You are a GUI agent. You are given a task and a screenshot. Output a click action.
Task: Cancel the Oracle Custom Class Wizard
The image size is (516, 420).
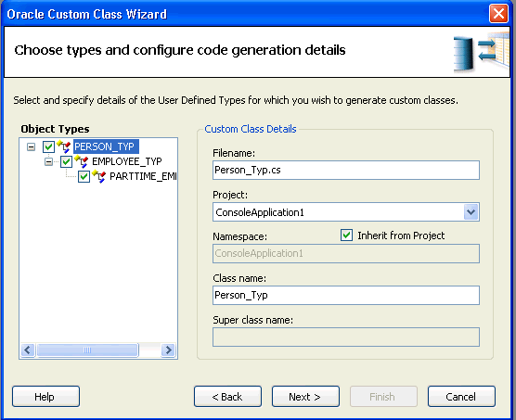coord(461,397)
